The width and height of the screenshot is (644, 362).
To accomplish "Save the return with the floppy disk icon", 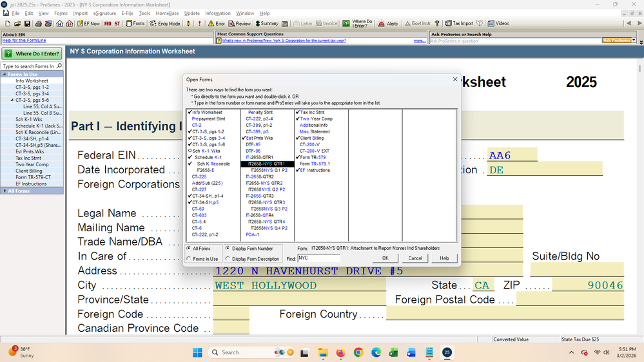I will click(27, 24).
